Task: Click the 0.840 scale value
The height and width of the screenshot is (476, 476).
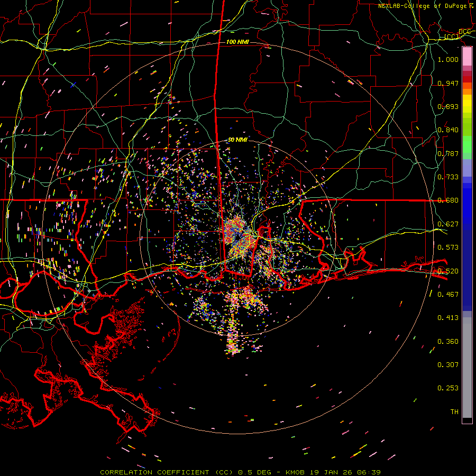Action: [448, 130]
